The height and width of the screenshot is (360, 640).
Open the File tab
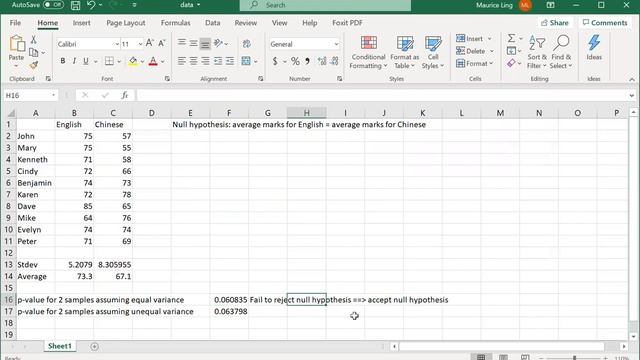pyautogui.click(x=15, y=23)
